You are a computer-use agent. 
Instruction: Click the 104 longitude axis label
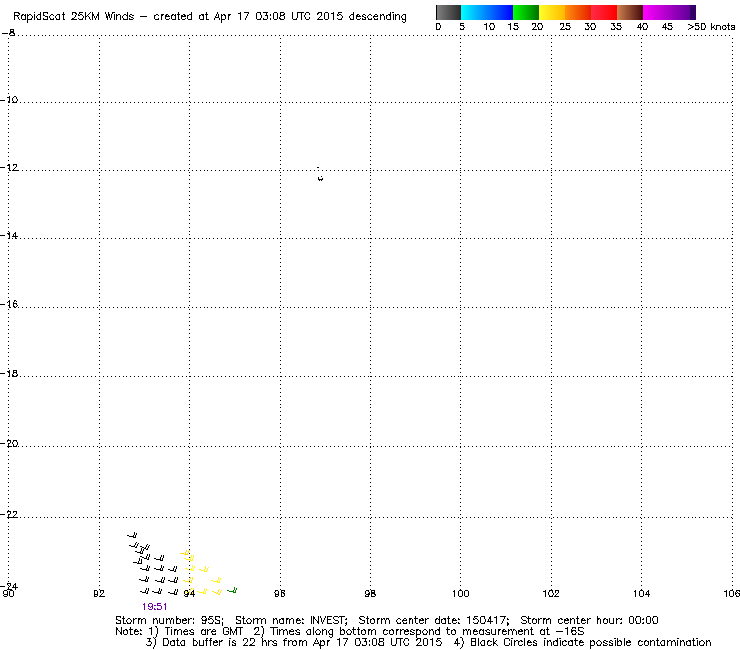pos(641,593)
